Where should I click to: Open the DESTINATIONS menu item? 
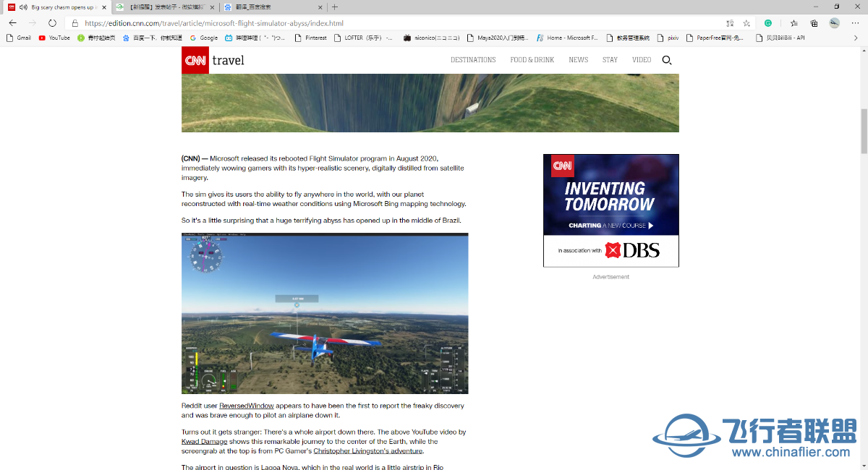tap(473, 60)
